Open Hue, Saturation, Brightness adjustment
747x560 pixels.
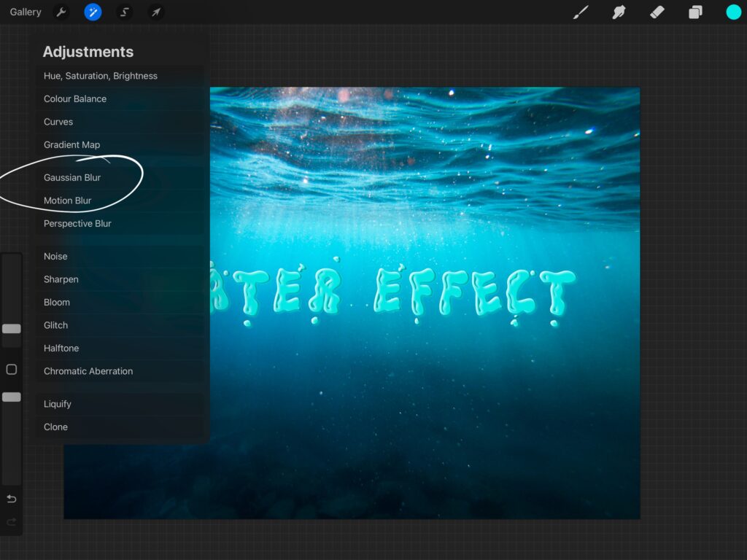pos(101,76)
